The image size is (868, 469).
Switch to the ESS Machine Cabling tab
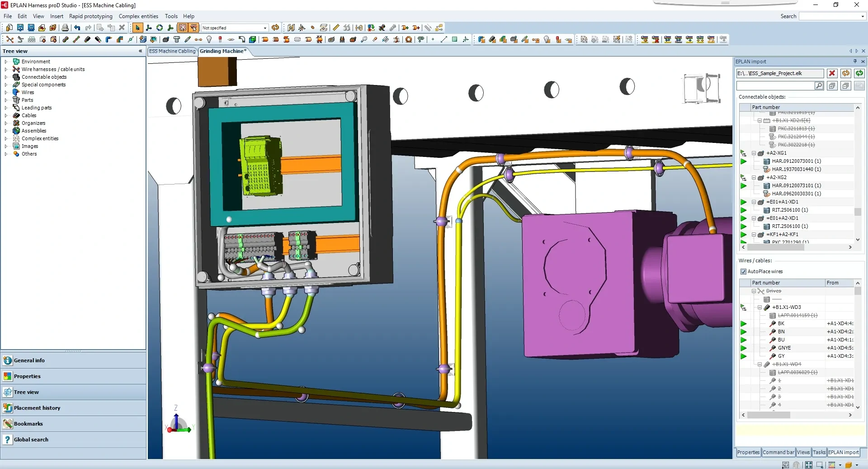pos(172,51)
